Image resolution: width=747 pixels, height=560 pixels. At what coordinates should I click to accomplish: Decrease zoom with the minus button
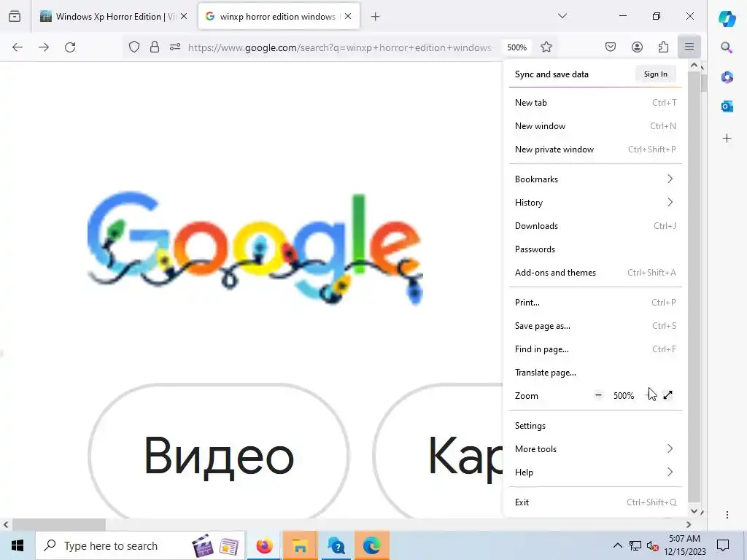tap(598, 395)
